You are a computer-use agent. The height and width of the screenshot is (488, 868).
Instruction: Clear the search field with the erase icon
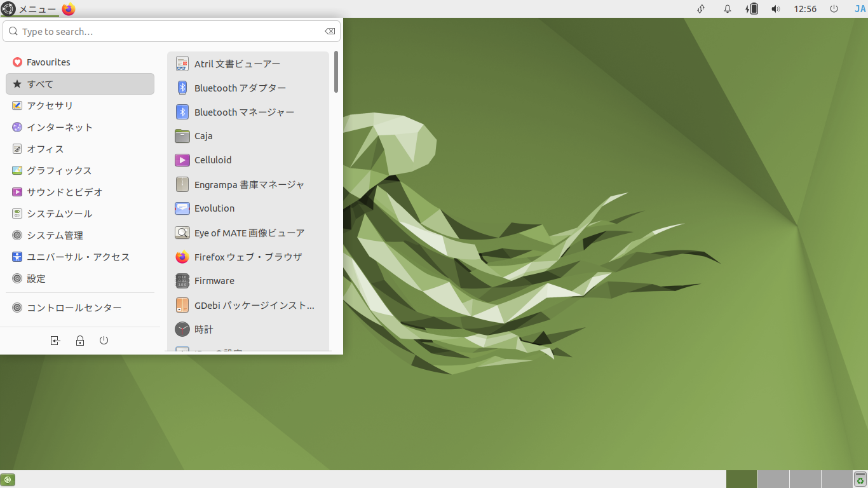click(x=330, y=31)
